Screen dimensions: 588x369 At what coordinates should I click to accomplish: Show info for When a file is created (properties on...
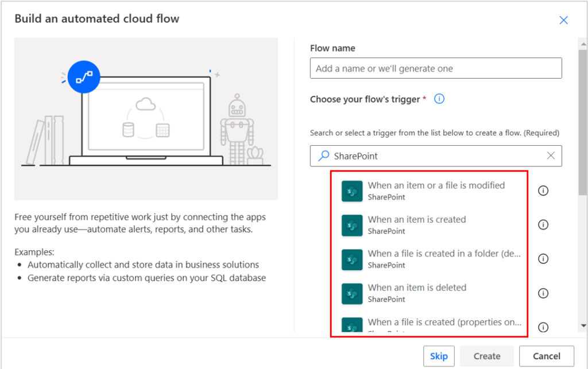[543, 327]
